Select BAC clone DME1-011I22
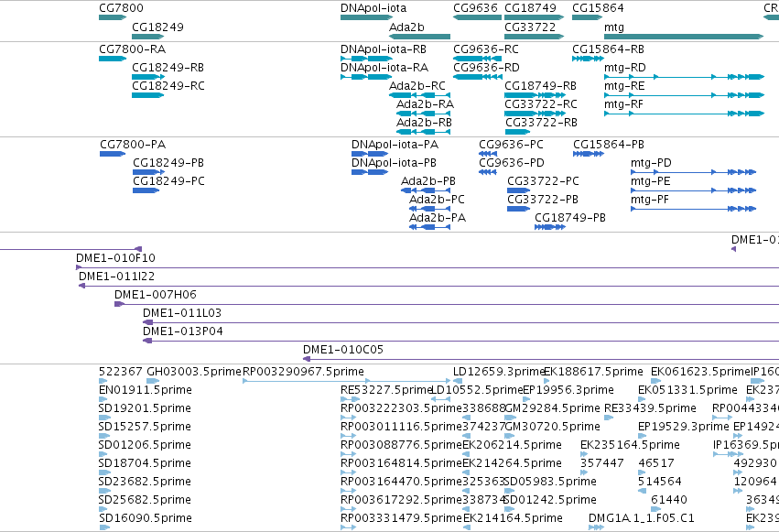This screenshot has width=779, height=532. point(428,286)
